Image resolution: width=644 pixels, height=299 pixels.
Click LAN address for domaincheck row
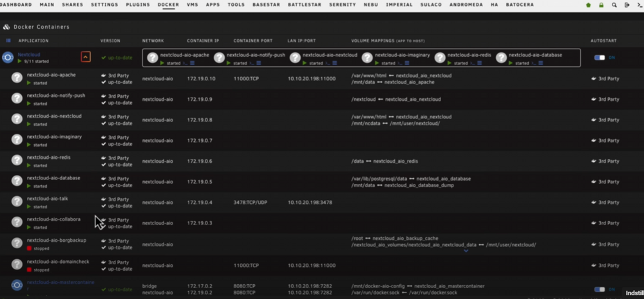point(311,266)
